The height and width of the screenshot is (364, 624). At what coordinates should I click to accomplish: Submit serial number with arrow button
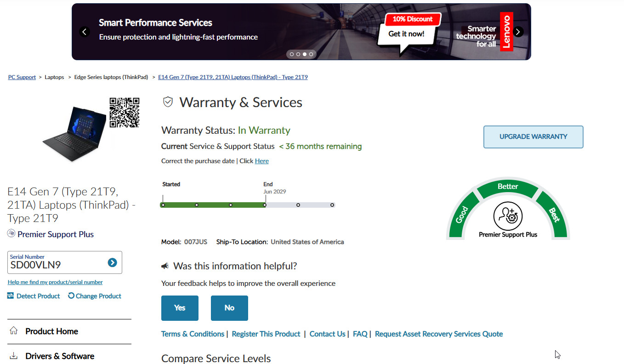click(112, 262)
